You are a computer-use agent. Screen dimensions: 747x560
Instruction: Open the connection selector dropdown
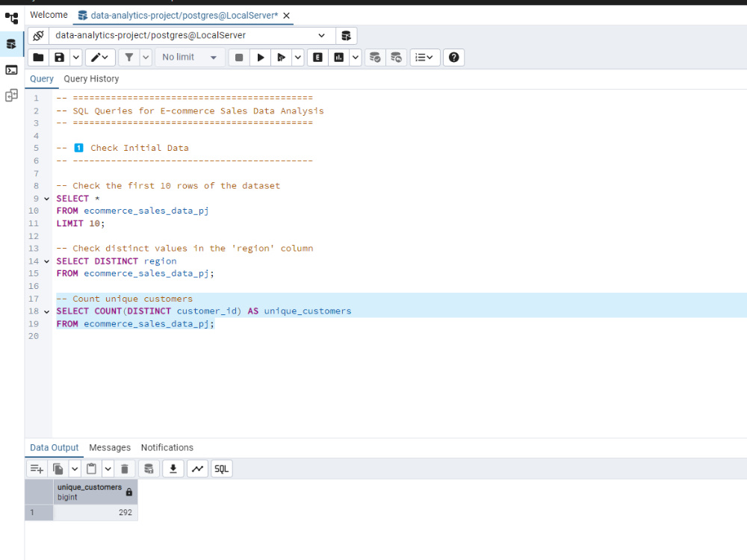tap(192, 36)
